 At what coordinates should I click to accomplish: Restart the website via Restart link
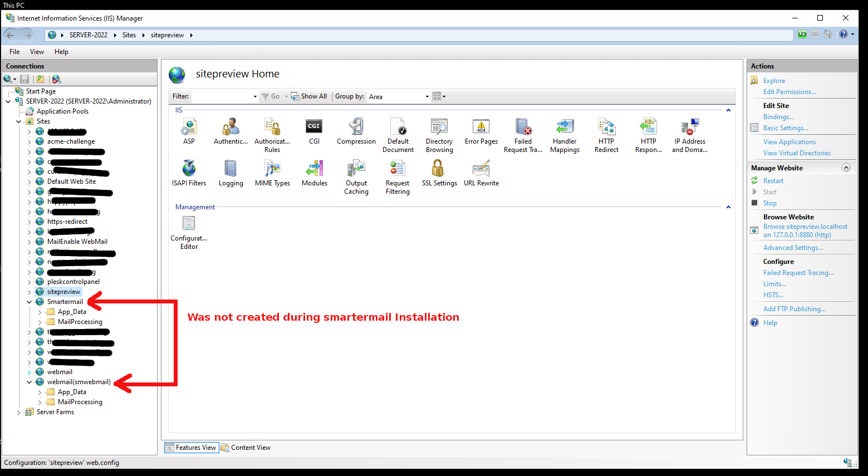773,181
